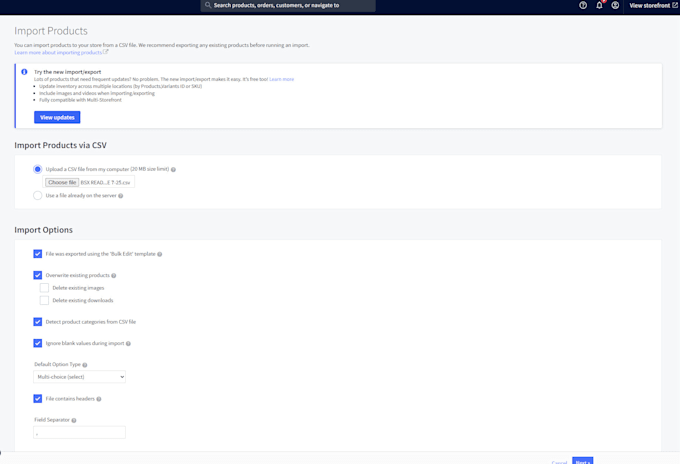Open the user account profile icon
680x464 pixels.
[615, 5]
